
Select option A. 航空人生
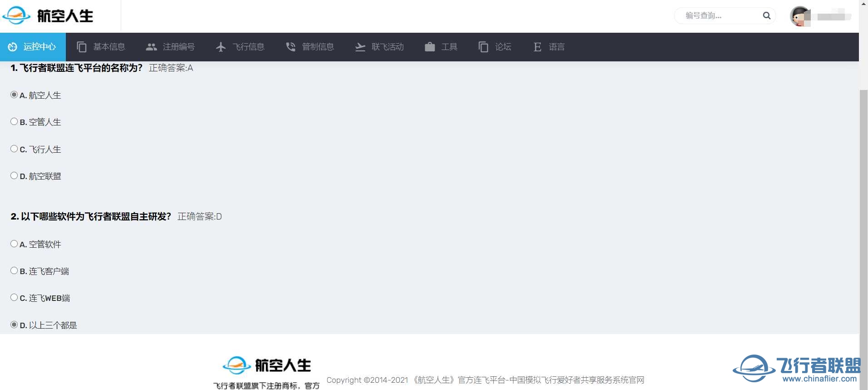click(14, 95)
